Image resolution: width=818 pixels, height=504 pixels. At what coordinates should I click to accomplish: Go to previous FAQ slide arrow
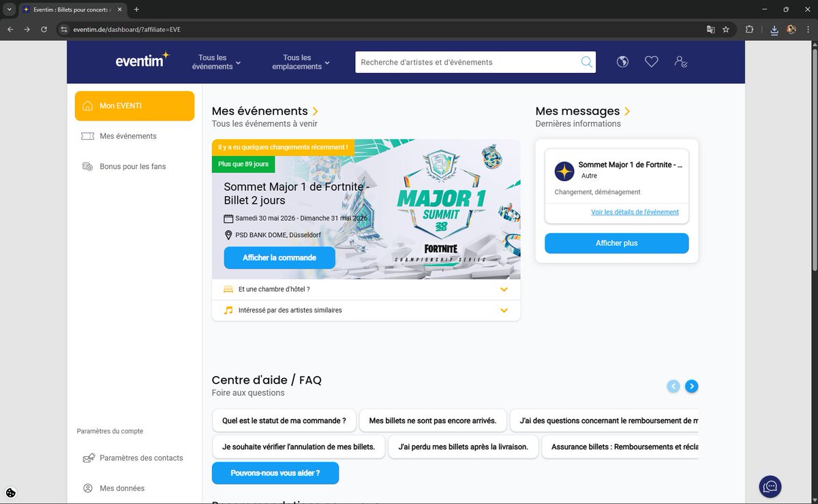pos(673,386)
